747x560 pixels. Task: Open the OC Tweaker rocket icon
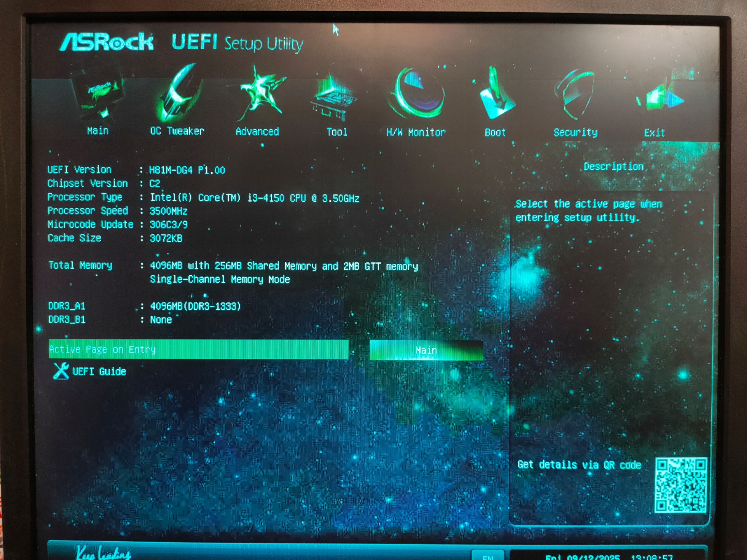(178, 94)
